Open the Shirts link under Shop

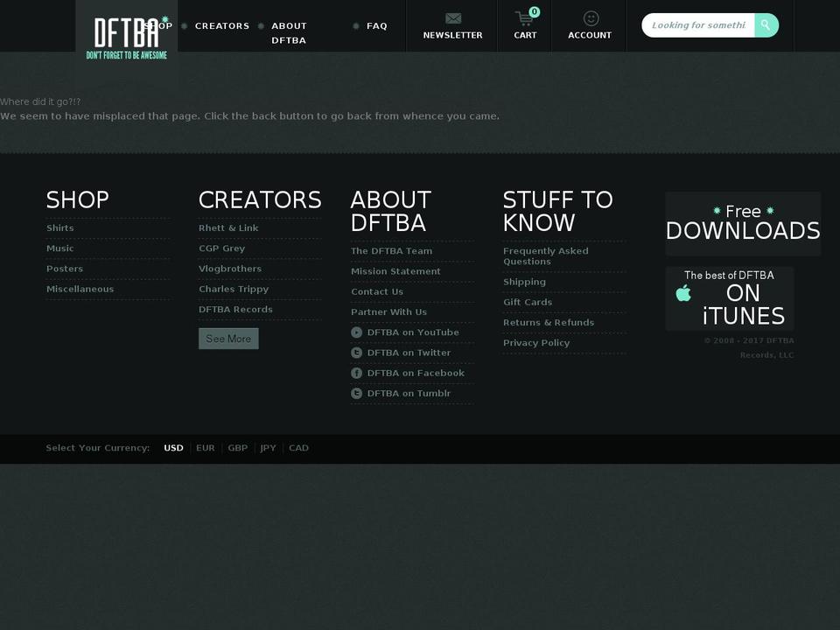coord(60,227)
